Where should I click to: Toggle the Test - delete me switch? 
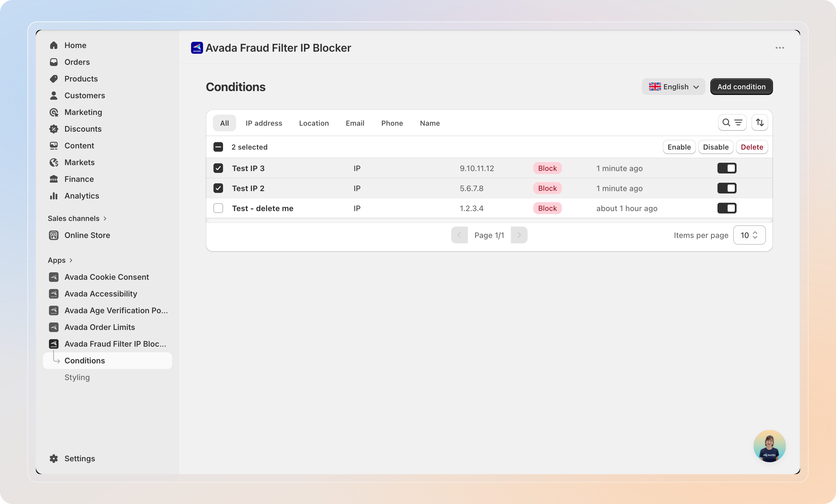(727, 208)
